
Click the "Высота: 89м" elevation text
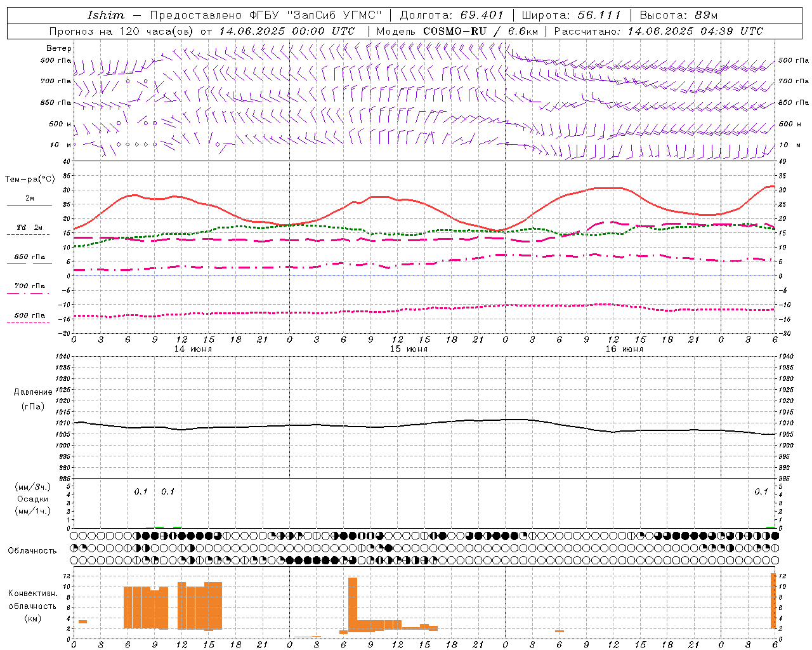click(679, 15)
